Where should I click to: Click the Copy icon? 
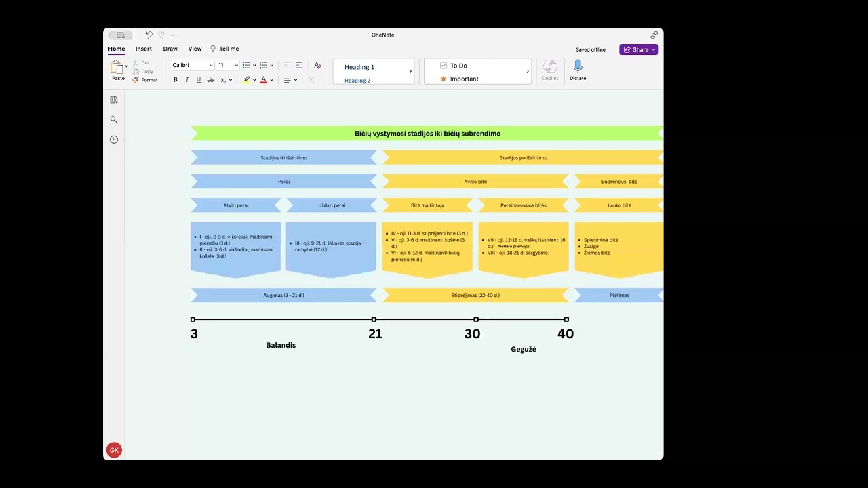tap(135, 71)
